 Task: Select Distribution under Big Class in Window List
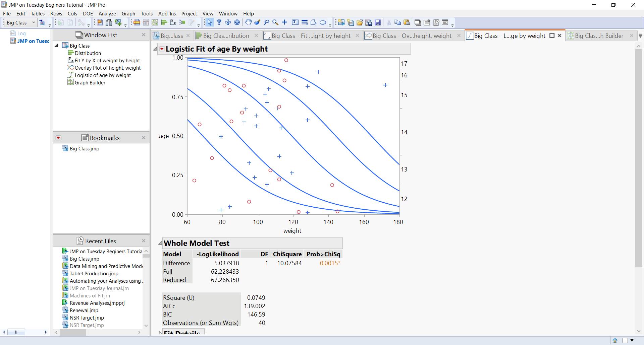pos(88,53)
